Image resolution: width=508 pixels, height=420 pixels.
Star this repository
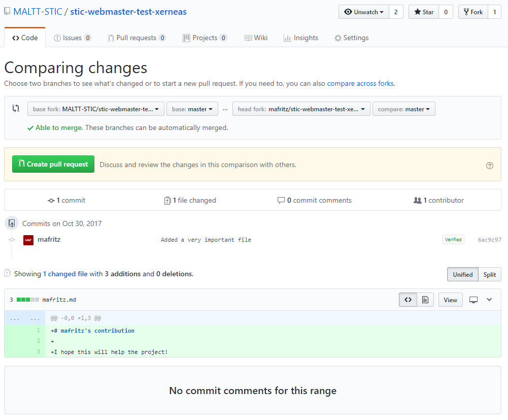tap(424, 12)
